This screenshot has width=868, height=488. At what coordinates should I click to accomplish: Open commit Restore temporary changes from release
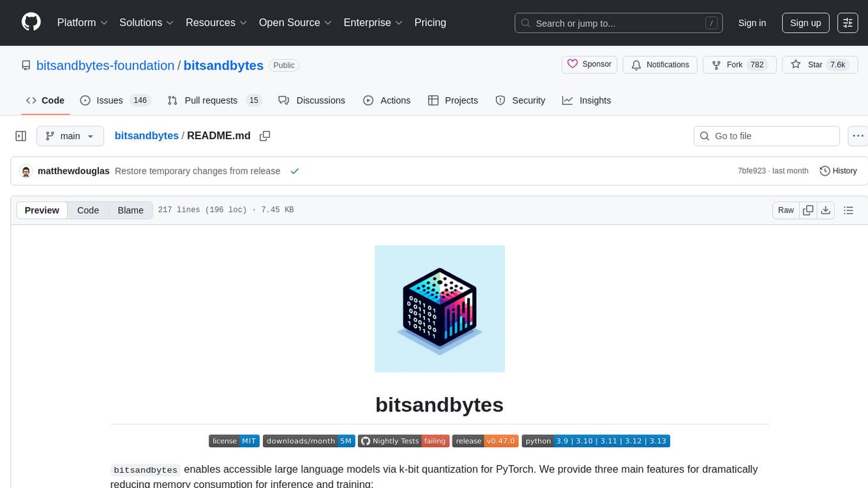click(x=198, y=171)
